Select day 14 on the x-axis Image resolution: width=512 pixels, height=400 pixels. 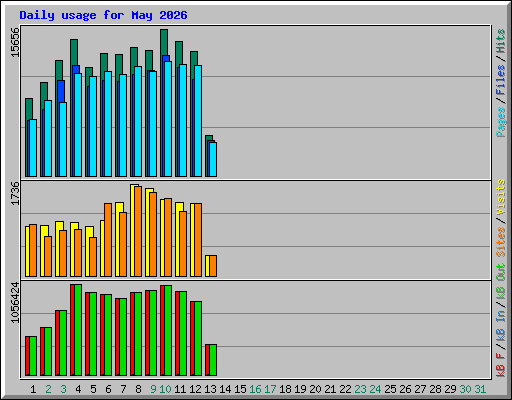pos(225,389)
